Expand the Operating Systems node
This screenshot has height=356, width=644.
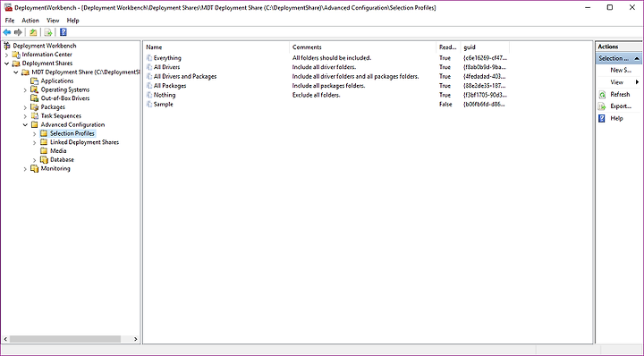point(25,89)
